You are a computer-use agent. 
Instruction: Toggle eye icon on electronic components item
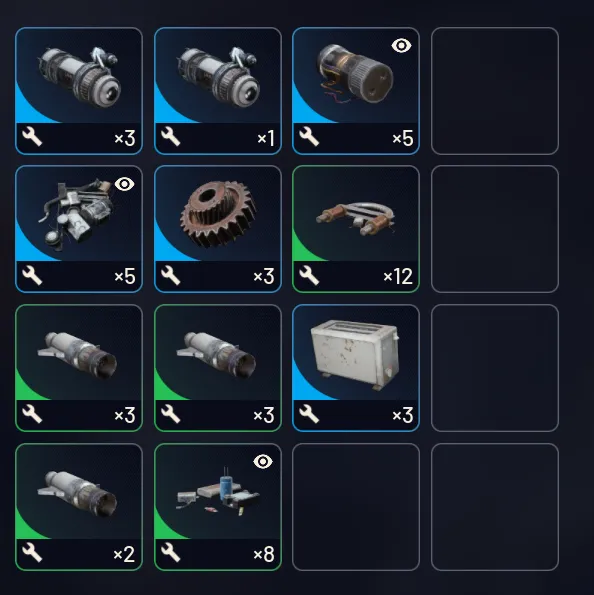click(x=263, y=461)
